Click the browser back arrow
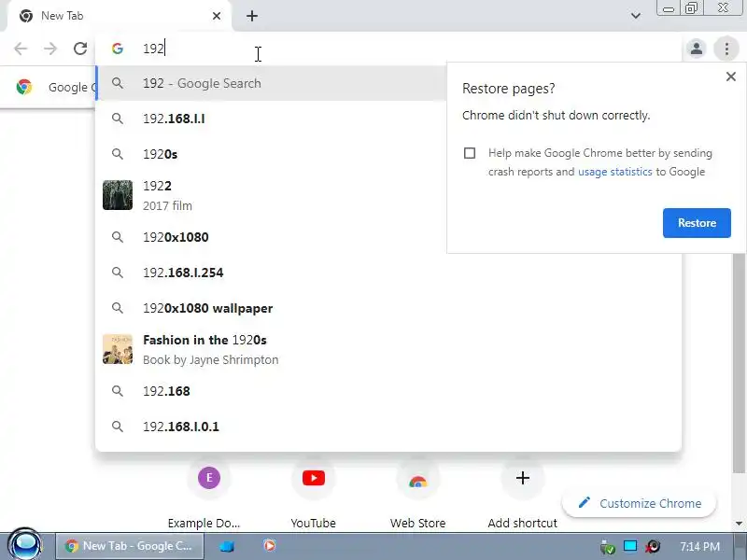Image resolution: width=747 pixels, height=560 pixels. click(x=21, y=49)
